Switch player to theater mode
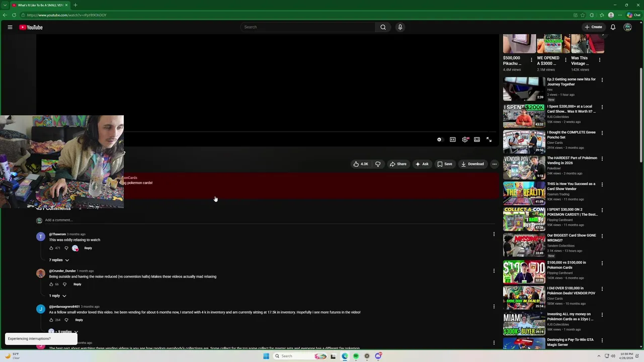Image resolution: width=644 pixels, height=362 pixels. point(477,140)
